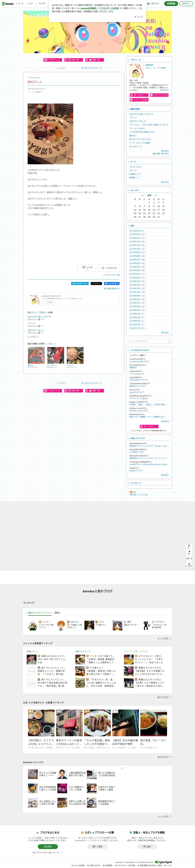Click the smiley いいね button
The width and height of the screenshot is (195, 868).
(87, 268)
